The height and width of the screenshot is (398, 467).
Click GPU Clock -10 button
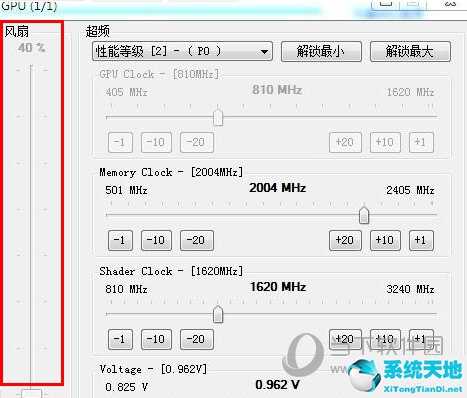156,142
